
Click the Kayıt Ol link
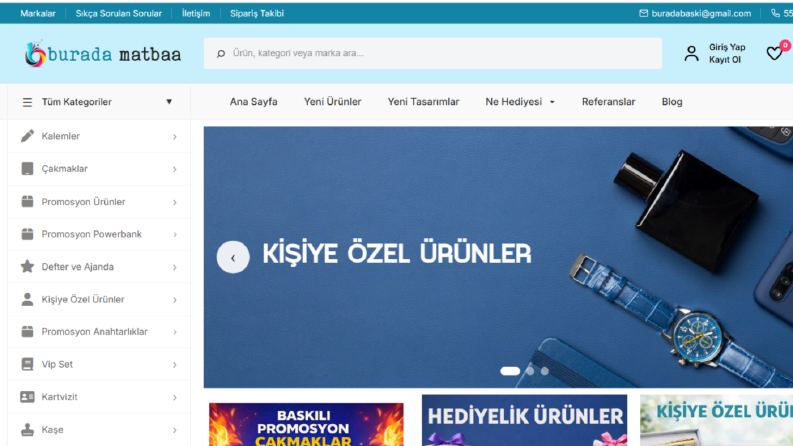725,60
